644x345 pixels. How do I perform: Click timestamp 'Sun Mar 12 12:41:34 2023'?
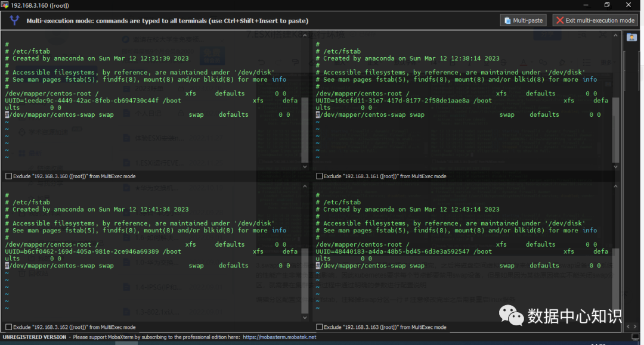[144, 210]
